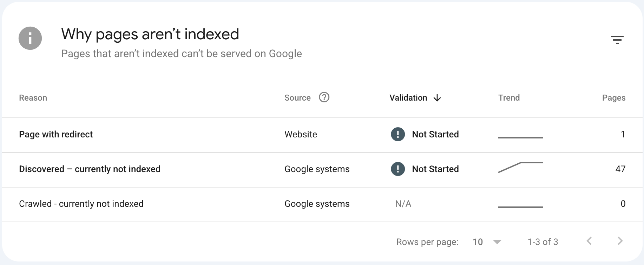Open the filter rows icon
This screenshot has width=644, height=265.
click(x=617, y=40)
